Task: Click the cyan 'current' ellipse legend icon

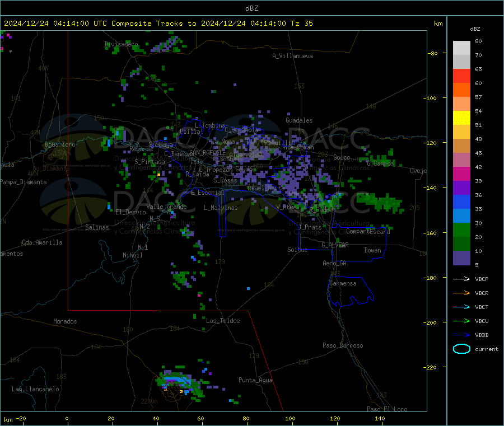Action: pos(461,349)
